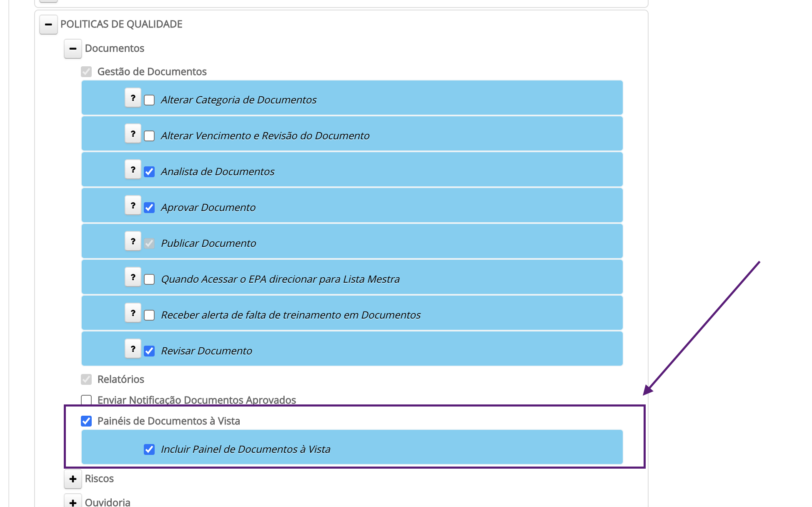Viewport: 812px width, 507px height.
Task: Check Receber alerta de falta de treinamento
Action: click(149, 315)
